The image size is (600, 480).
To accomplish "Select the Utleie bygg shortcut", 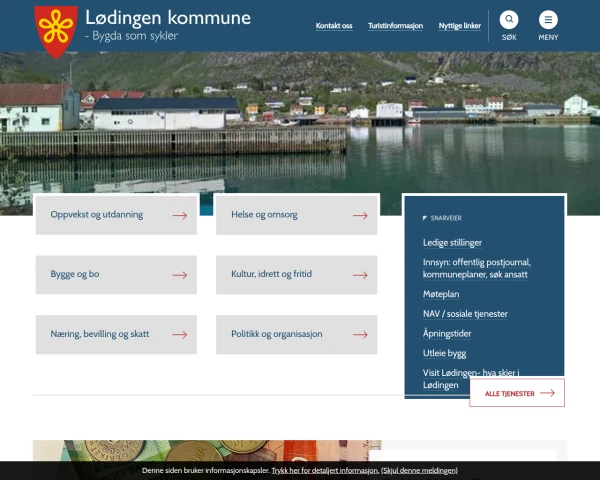I will point(444,353).
